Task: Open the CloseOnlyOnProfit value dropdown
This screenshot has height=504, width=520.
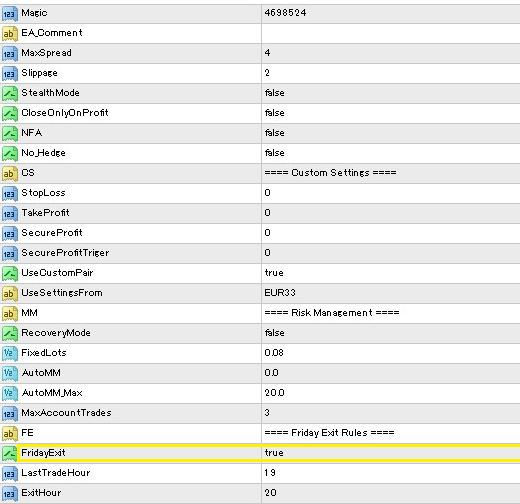Action: pos(391,113)
